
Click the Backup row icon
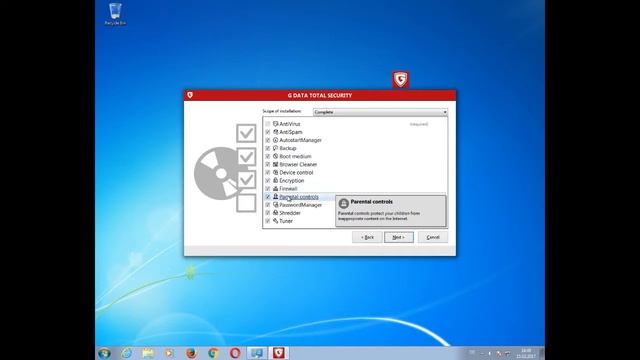pos(276,148)
